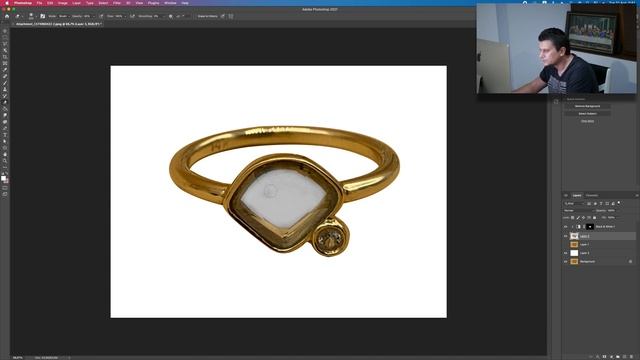Toggle pressure for opacity button
Image resolution: width=640 pixels, height=360 pixels.
pyautogui.click(x=101, y=16)
